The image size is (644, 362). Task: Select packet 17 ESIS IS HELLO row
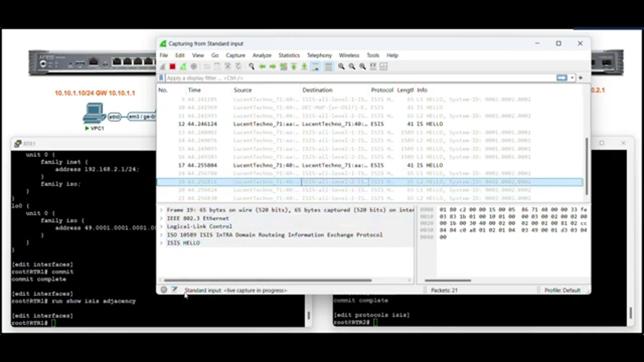point(370,165)
